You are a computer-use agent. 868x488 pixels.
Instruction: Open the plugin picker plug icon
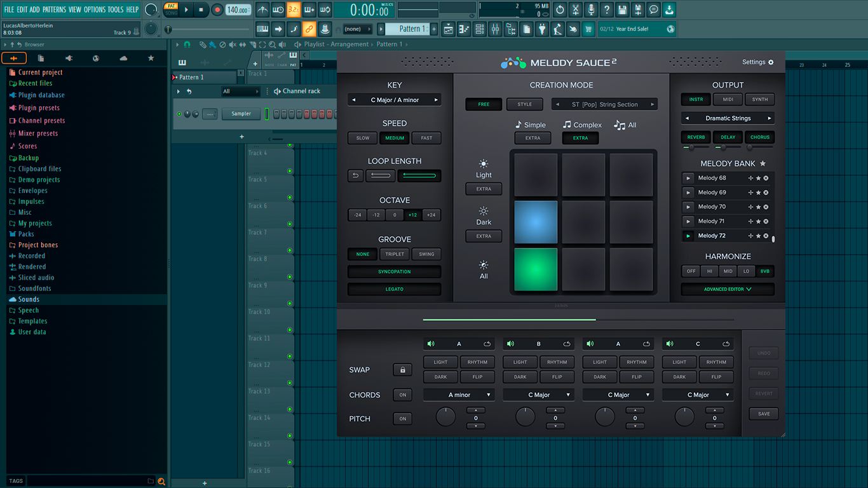(x=542, y=29)
